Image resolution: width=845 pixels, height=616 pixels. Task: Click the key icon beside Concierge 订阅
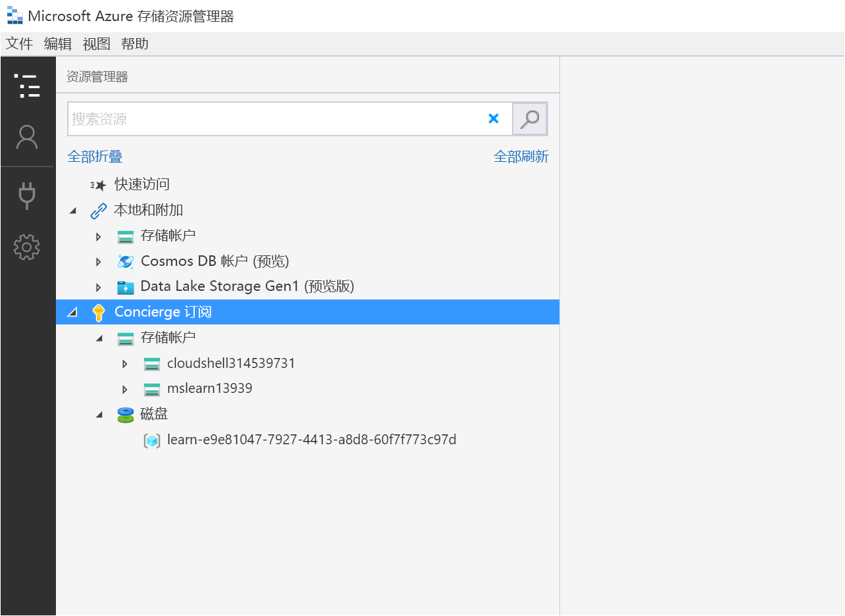pos(99,313)
